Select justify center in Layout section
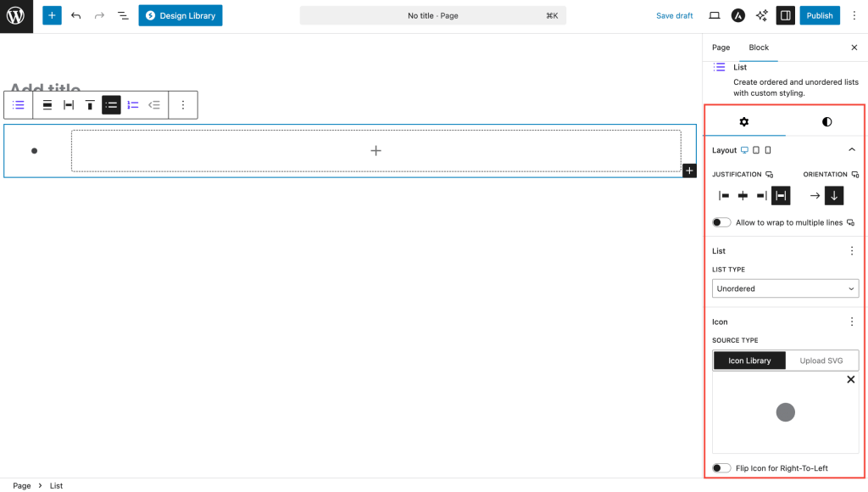The image size is (868, 492). 743,195
